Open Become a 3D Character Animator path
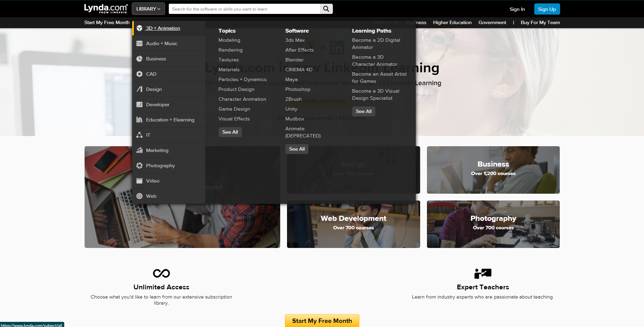Image resolution: width=644 pixels, height=327 pixels. (375, 61)
